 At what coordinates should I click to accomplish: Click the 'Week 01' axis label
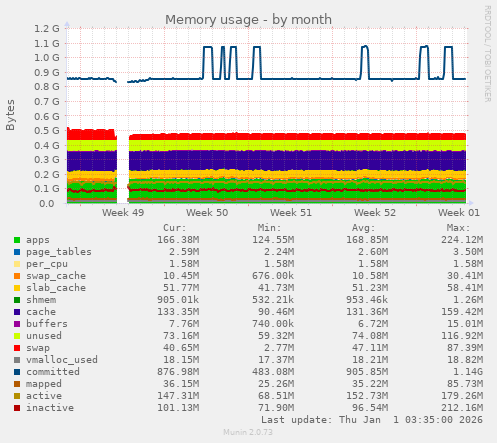click(459, 213)
